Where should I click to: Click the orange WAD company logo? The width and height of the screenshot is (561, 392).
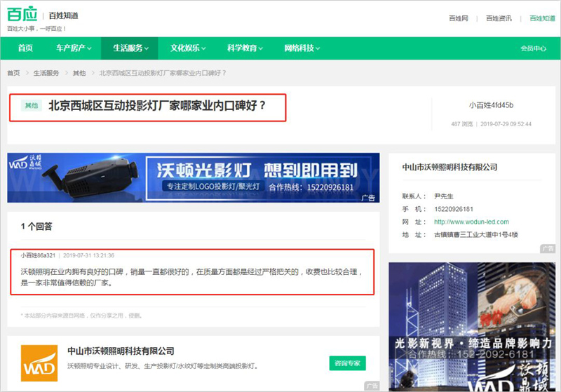click(x=39, y=363)
